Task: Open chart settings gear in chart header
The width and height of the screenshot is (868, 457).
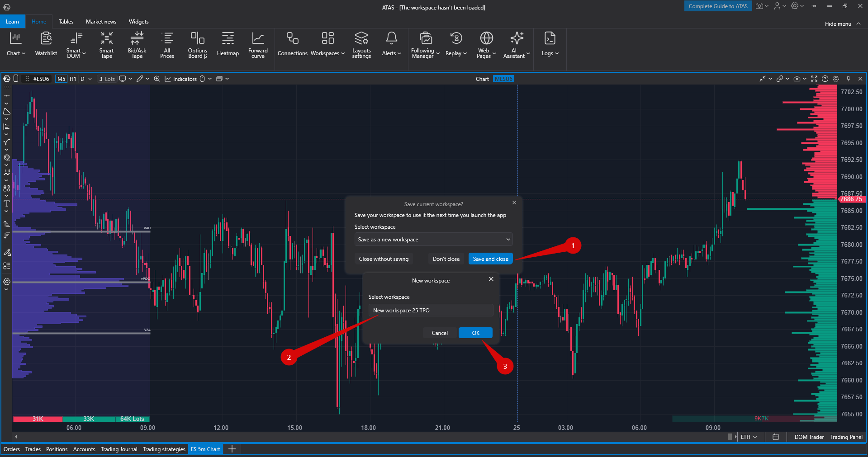Action: (x=836, y=79)
